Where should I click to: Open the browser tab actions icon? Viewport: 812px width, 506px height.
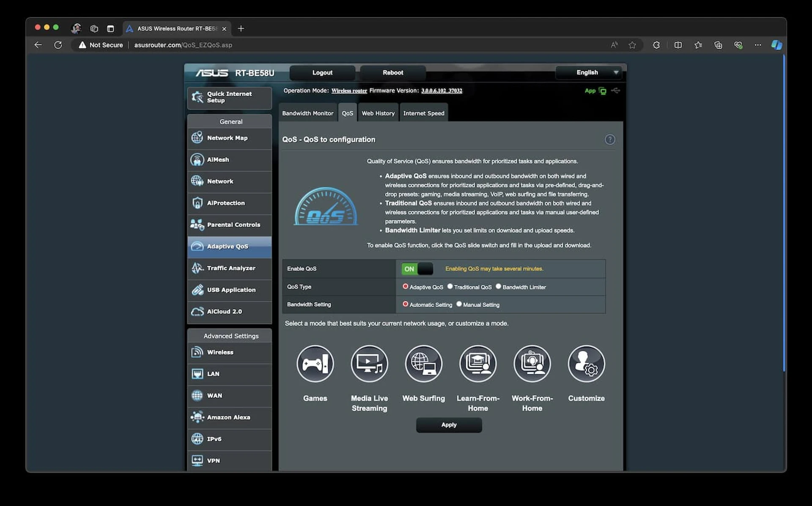click(110, 28)
